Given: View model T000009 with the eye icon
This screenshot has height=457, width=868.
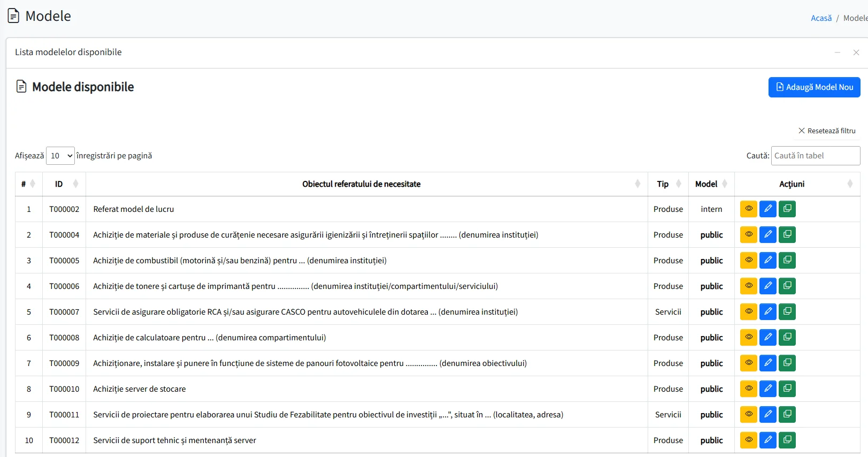Looking at the screenshot, I should coord(749,363).
